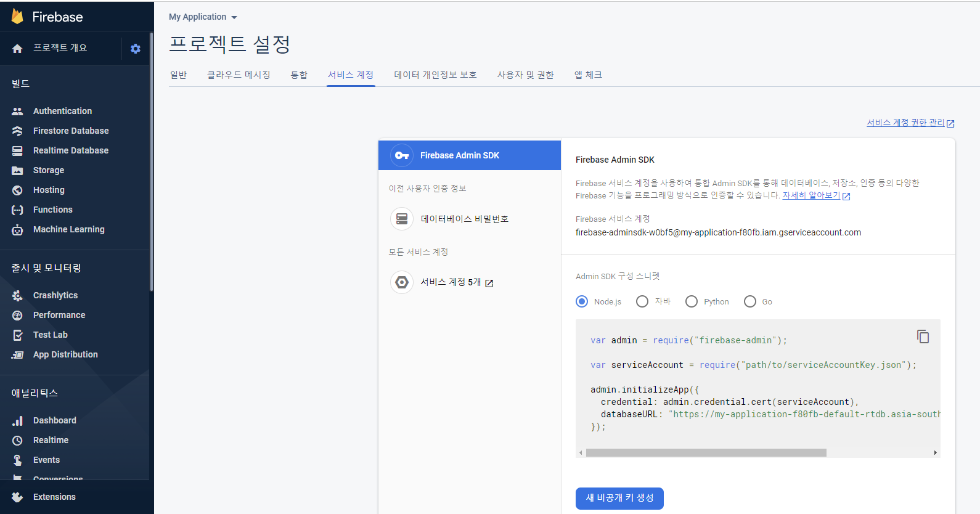Click the Performance gauge icon
Screen dimensions: 980x514
coord(17,315)
